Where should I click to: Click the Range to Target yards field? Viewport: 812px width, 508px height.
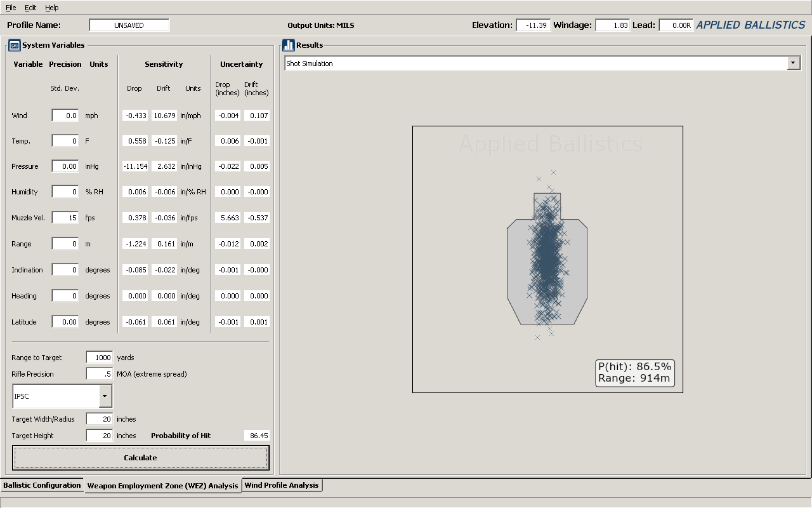pyautogui.click(x=100, y=357)
